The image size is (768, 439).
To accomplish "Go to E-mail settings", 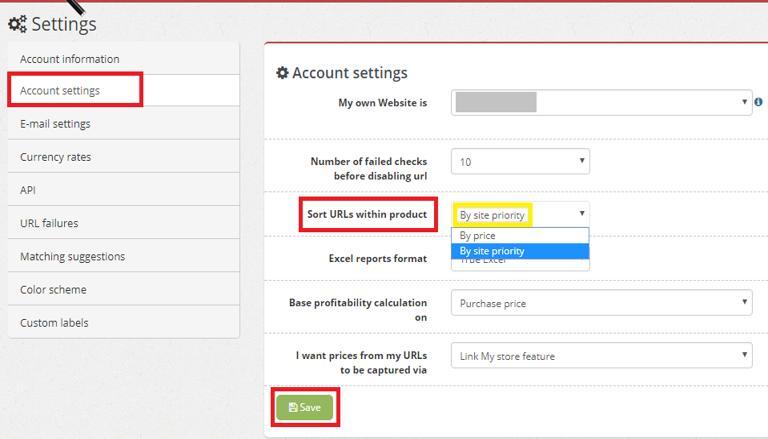I will pos(123,123).
